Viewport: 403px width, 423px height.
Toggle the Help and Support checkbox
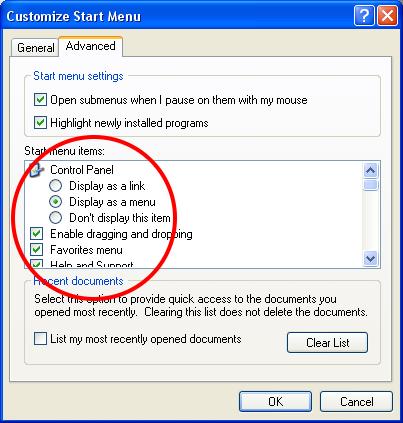(36, 264)
